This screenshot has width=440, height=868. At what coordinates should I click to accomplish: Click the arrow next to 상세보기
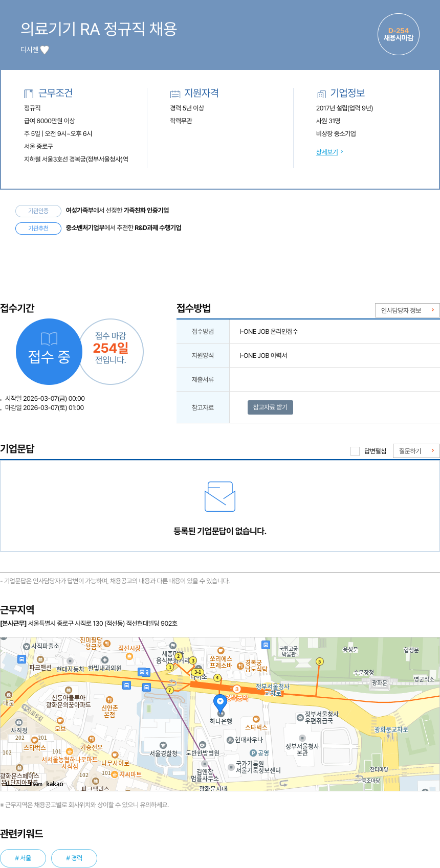point(342,152)
